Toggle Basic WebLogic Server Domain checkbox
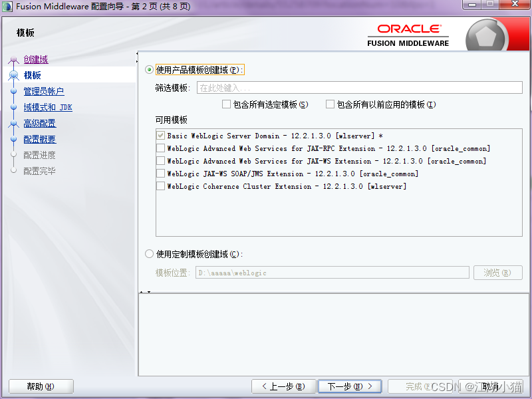The image size is (532, 399). (160, 136)
